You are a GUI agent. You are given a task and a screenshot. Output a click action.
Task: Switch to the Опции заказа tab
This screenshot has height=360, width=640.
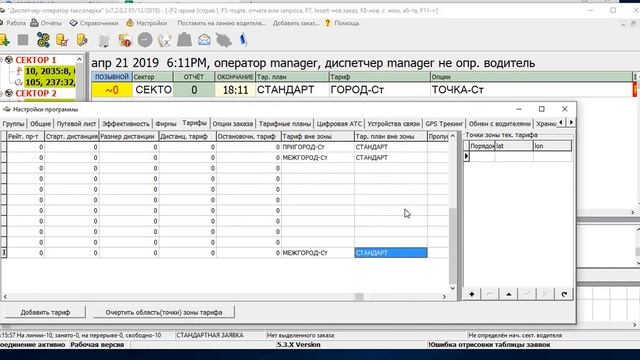click(233, 124)
